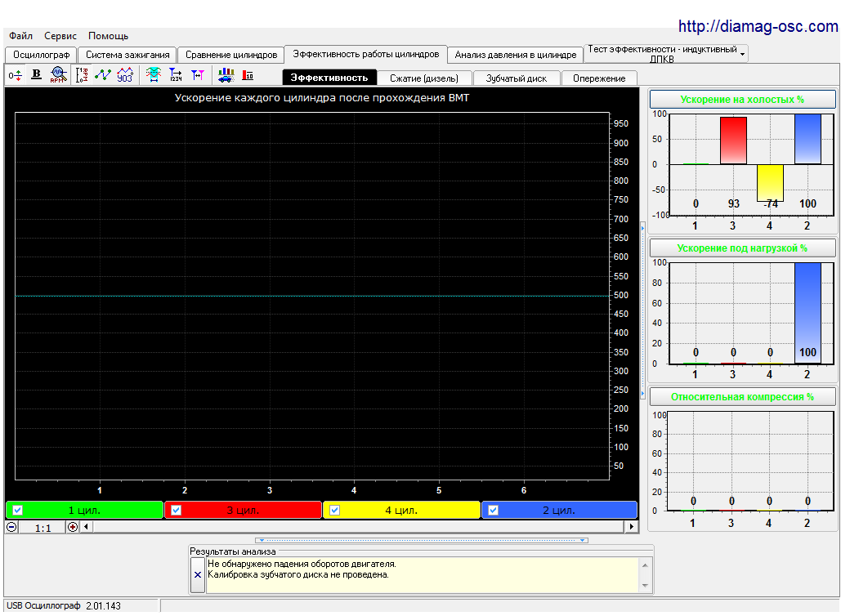
Task: Click the 1:1 zoom ratio field
Action: click(x=42, y=528)
